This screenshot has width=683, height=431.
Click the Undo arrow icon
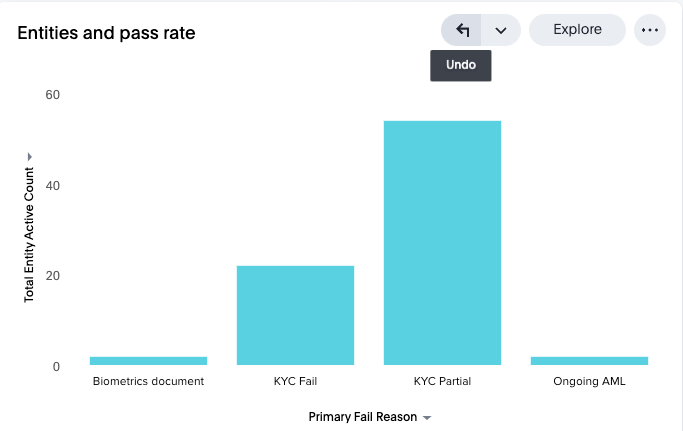[462, 30]
